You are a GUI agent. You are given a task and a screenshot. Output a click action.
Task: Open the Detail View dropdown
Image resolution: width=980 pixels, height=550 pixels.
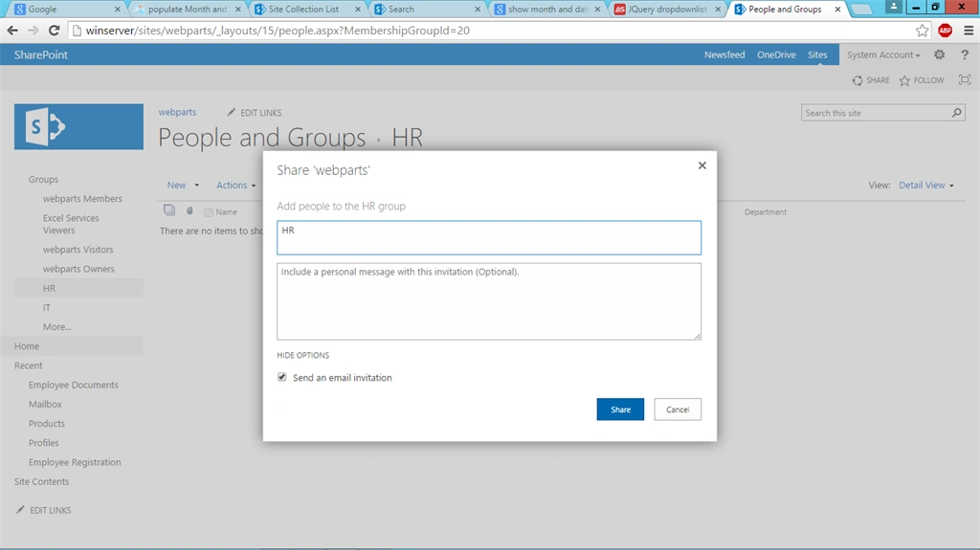[926, 185]
